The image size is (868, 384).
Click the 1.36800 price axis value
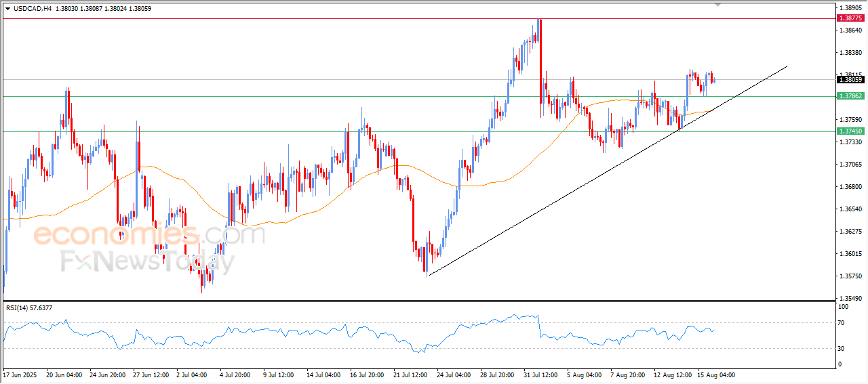click(x=850, y=187)
